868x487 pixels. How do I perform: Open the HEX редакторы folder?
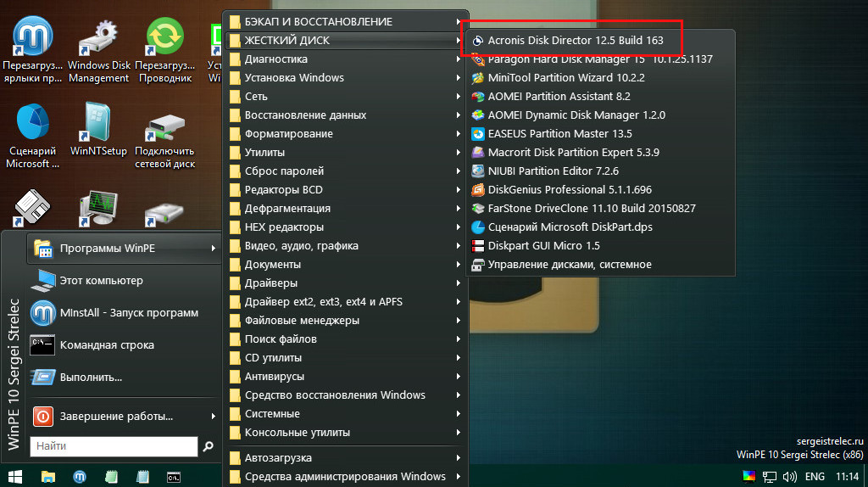tap(346, 227)
